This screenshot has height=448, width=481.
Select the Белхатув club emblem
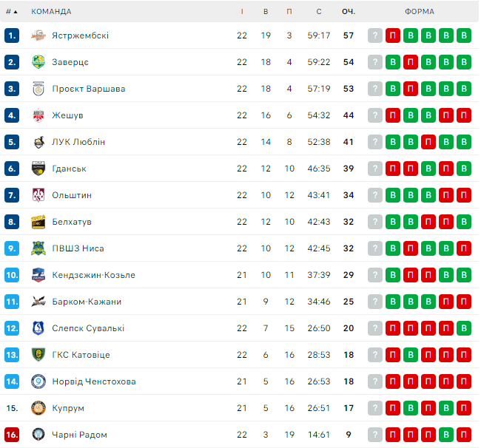point(38,222)
